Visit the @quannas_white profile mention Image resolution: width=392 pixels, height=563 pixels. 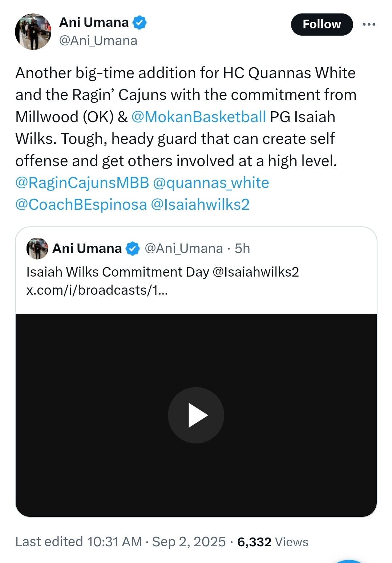pos(211,183)
